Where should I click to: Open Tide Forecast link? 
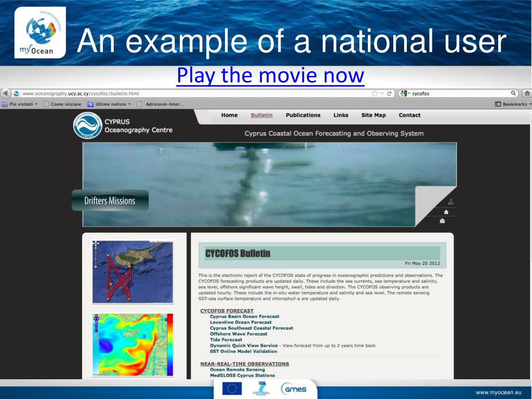pos(225,340)
